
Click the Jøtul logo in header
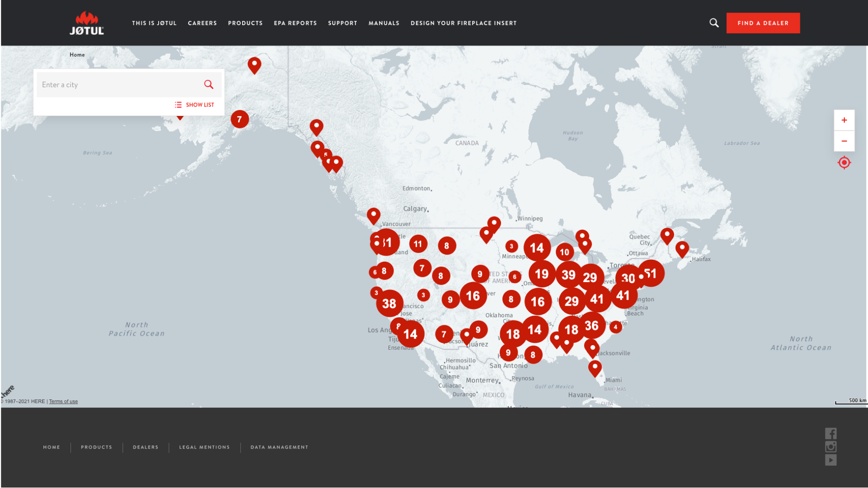pyautogui.click(x=87, y=23)
